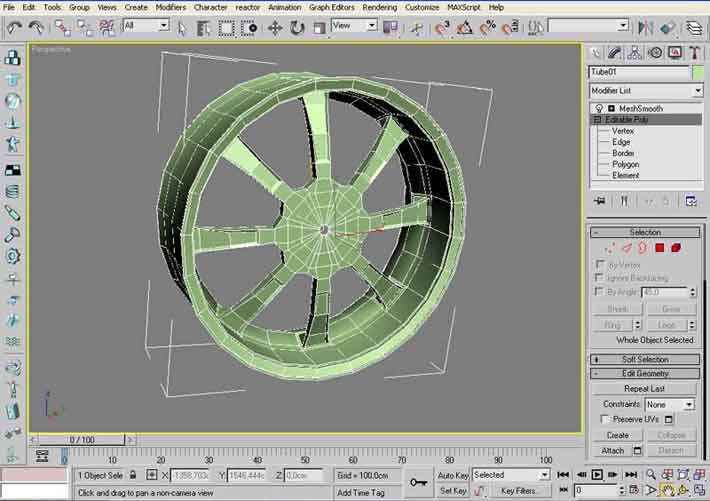Image resolution: width=710 pixels, height=501 pixels.
Task: Open the Graph Editors menu
Action: (x=331, y=7)
